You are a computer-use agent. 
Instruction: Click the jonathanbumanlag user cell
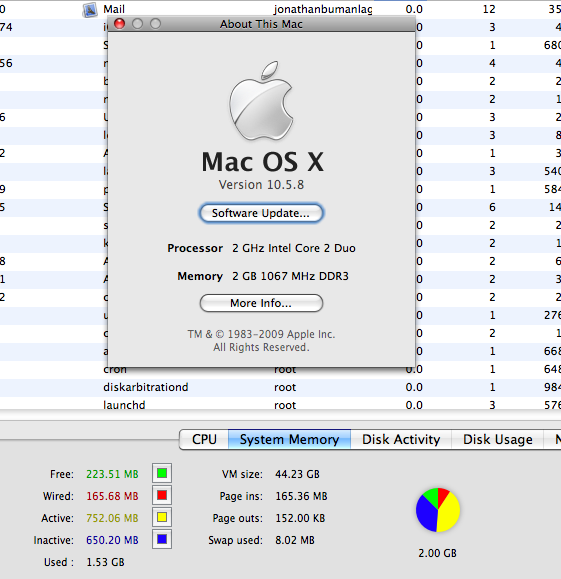click(323, 9)
